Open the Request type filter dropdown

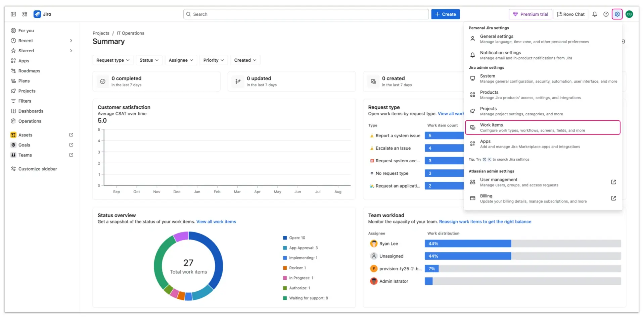coord(112,60)
